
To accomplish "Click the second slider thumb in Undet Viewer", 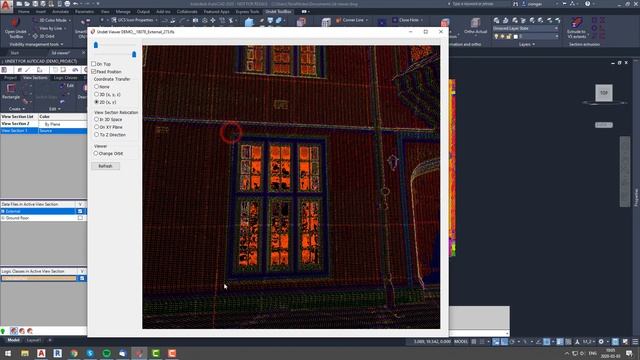I will pos(134,54).
